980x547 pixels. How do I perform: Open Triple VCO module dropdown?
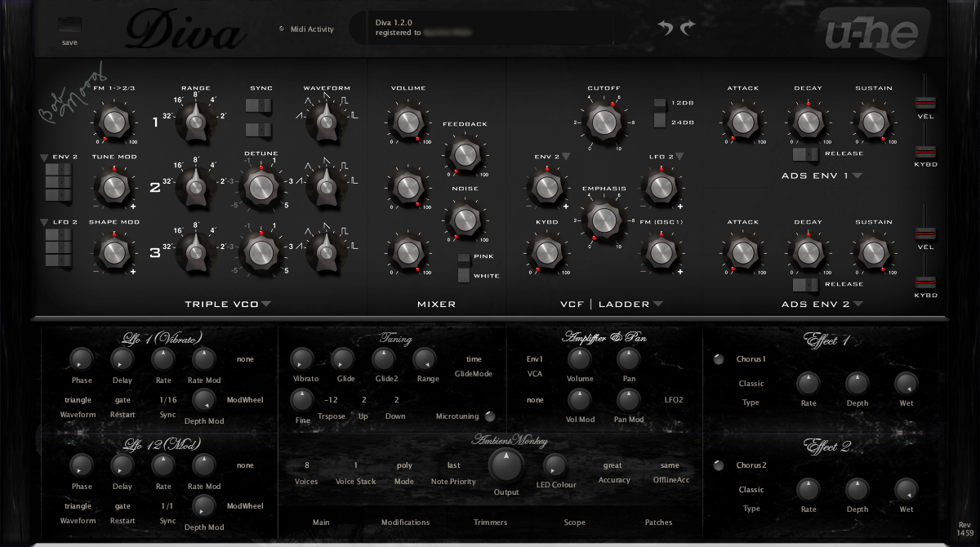click(266, 305)
